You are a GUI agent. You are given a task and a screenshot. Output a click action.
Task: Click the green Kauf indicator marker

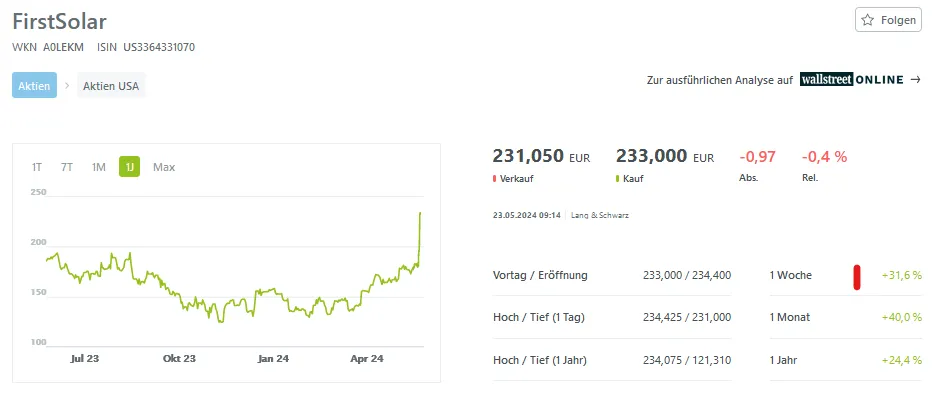coord(617,179)
